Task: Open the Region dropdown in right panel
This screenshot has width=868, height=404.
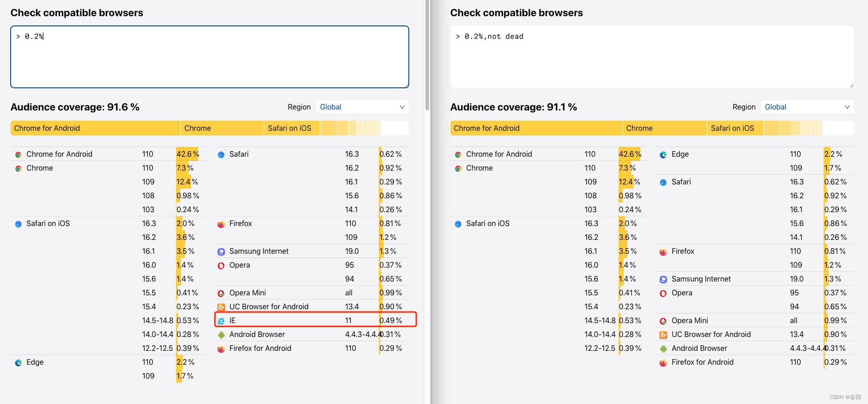Action: [x=807, y=107]
